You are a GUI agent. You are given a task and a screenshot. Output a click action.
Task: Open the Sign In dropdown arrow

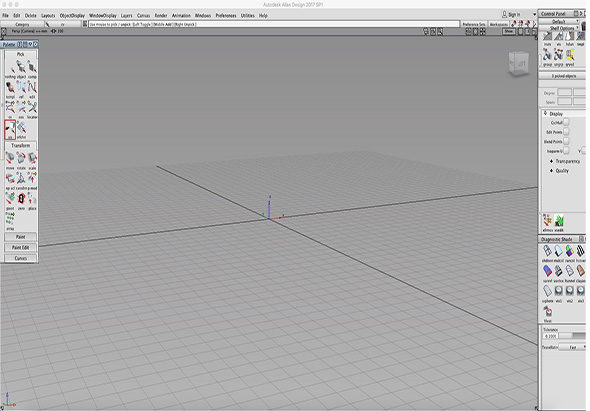point(534,14)
